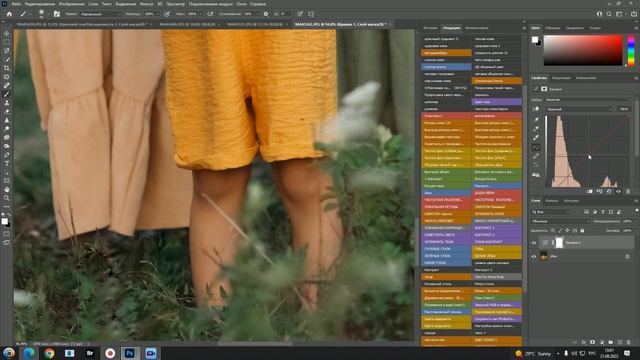
Task: Select the Clone Stamp tool
Action: tap(7, 103)
